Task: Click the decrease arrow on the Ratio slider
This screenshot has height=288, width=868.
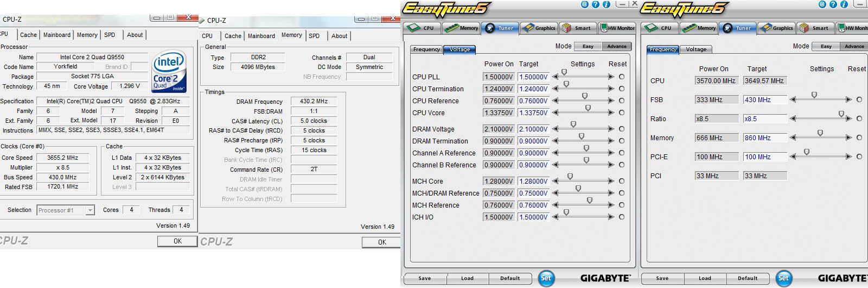Action: [x=793, y=119]
